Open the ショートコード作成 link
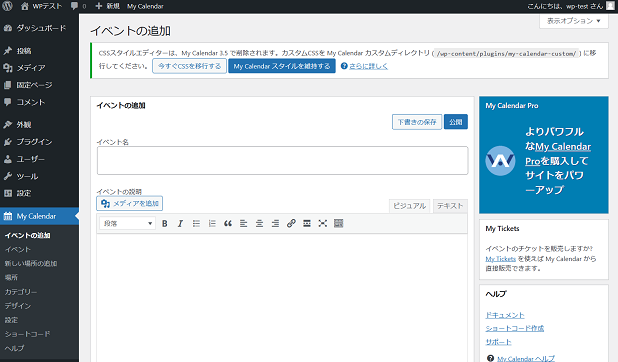The height and width of the screenshot is (362, 618). point(515,328)
